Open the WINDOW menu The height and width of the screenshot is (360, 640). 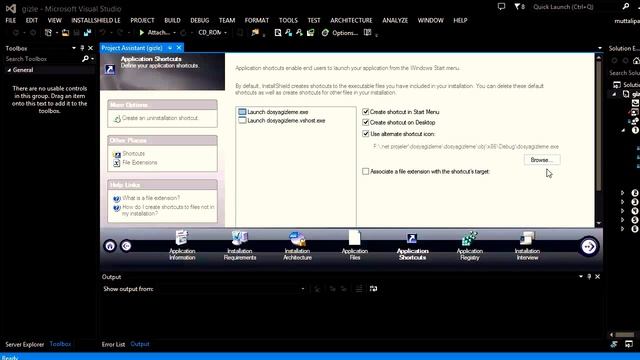click(430, 20)
